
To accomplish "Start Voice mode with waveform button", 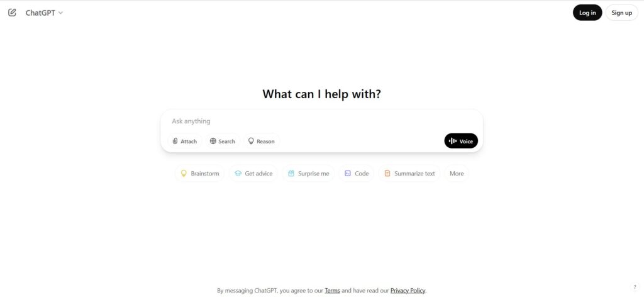I will (461, 141).
